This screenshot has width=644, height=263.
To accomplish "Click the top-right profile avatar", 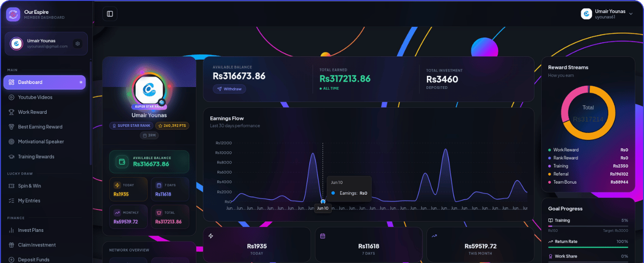I will pyautogui.click(x=586, y=14).
